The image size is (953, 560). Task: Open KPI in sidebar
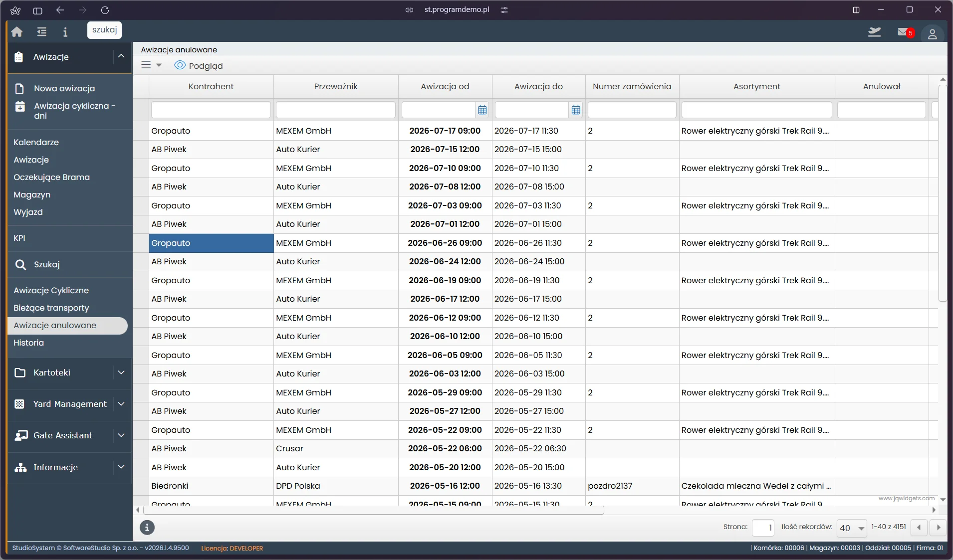pyautogui.click(x=19, y=238)
